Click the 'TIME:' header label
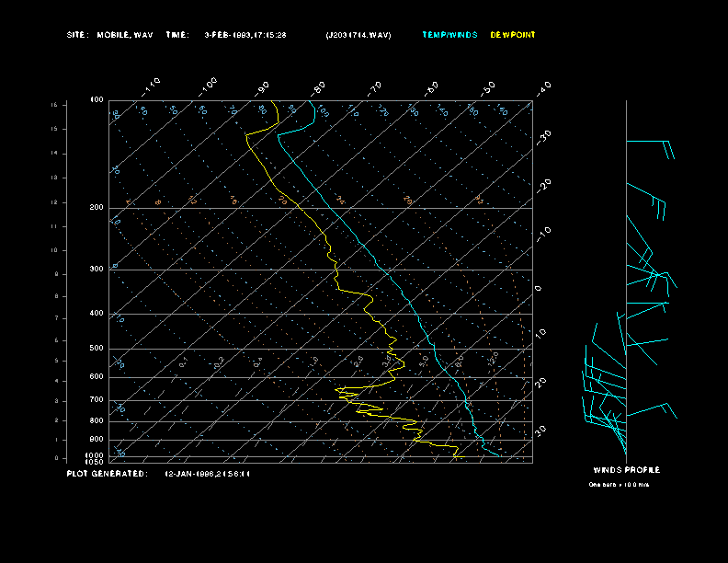 tap(177, 35)
